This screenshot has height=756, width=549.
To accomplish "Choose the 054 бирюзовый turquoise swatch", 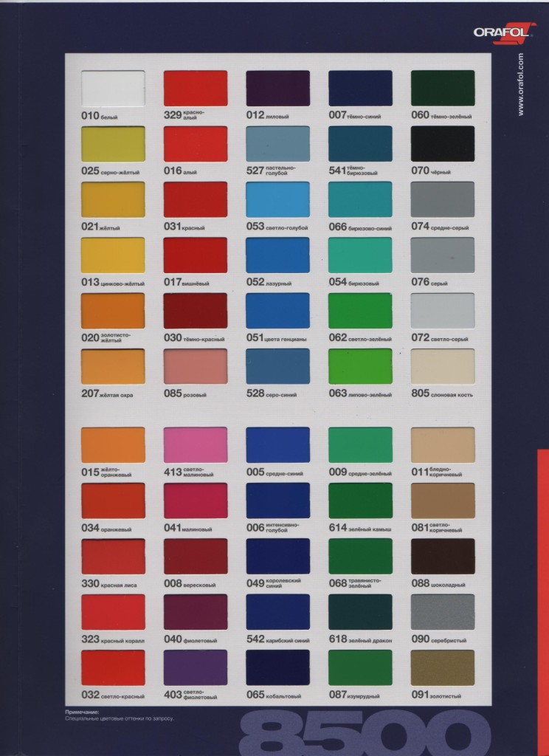I will tap(360, 255).
